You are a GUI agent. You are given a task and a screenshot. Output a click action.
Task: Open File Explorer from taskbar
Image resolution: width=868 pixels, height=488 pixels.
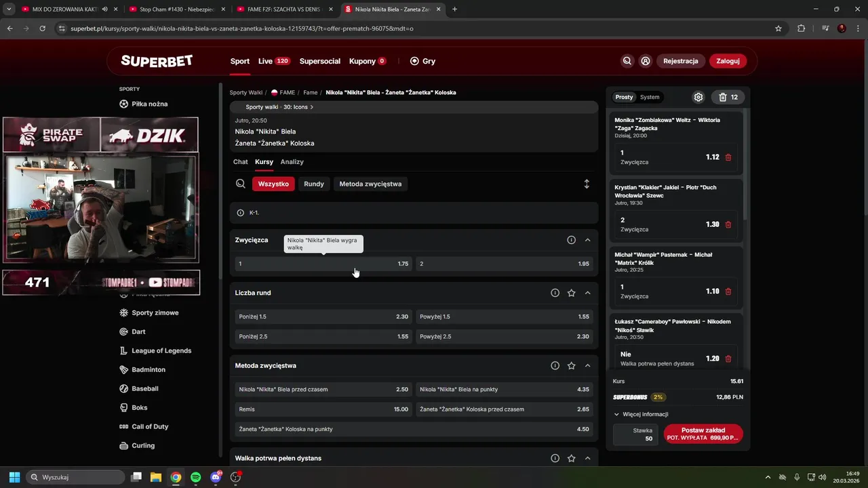pos(156,477)
